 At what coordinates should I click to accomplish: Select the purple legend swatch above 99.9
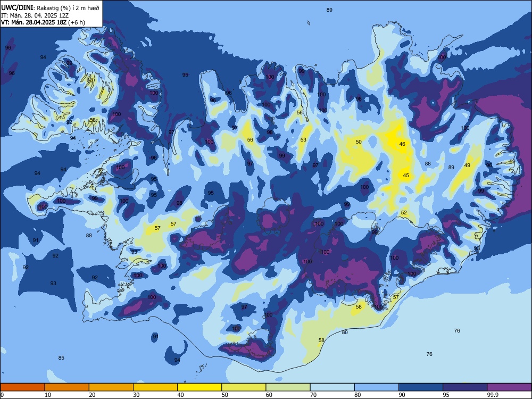point(509,387)
